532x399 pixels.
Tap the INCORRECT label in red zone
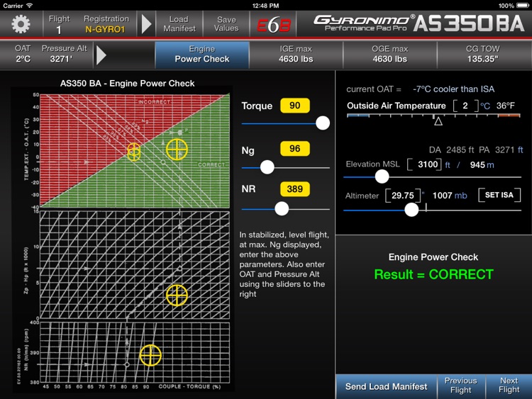154,102
